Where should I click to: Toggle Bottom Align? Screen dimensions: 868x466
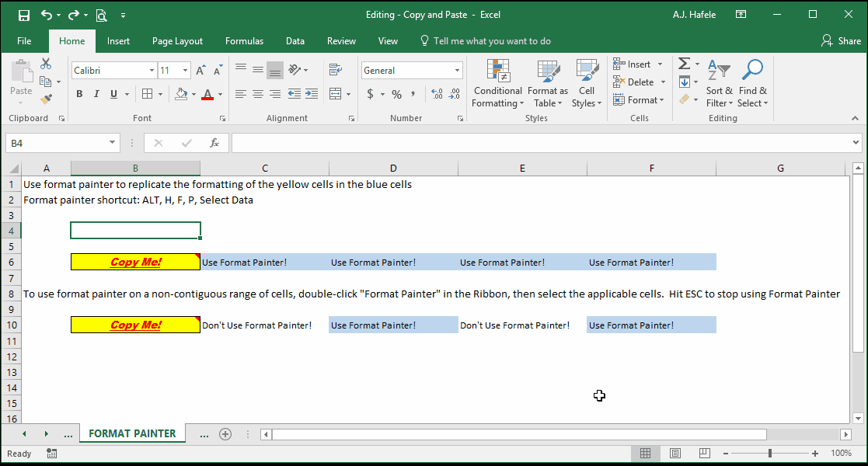(x=275, y=70)
